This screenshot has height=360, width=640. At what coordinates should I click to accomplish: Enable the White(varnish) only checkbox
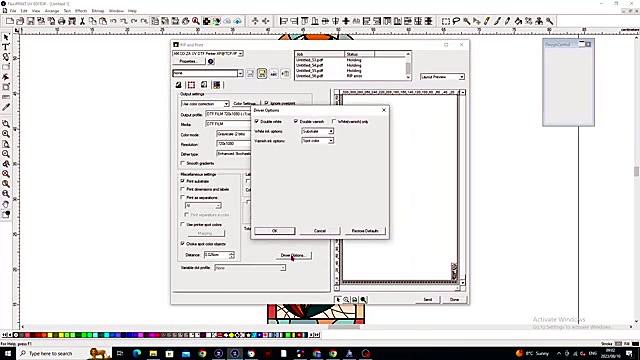[334, 121]
